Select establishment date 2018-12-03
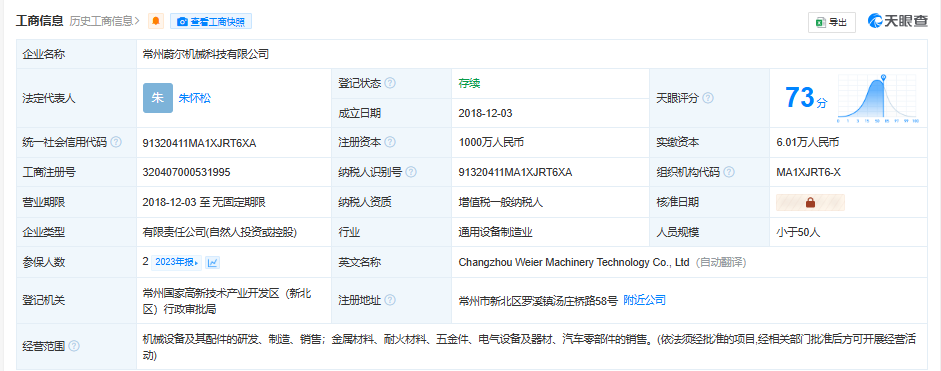Screen dimensions: 941x371 tap(485, 113)
